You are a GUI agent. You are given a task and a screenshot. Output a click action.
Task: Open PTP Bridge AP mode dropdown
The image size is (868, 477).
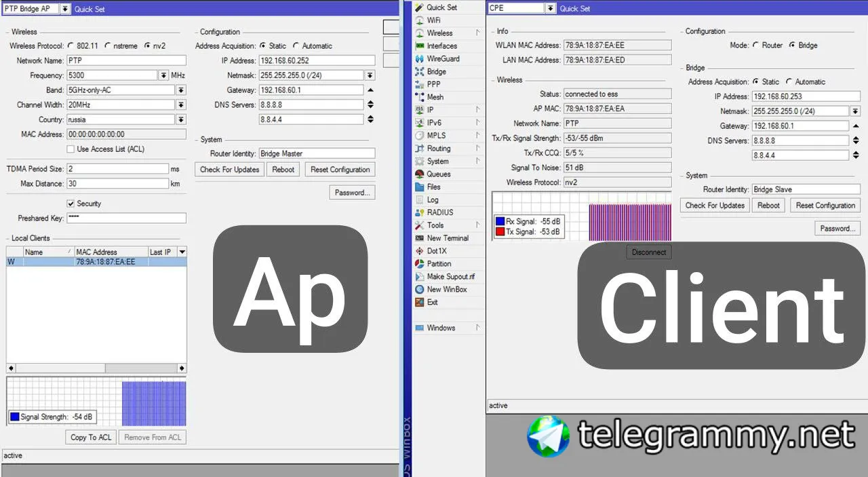(x=65, y=9)
